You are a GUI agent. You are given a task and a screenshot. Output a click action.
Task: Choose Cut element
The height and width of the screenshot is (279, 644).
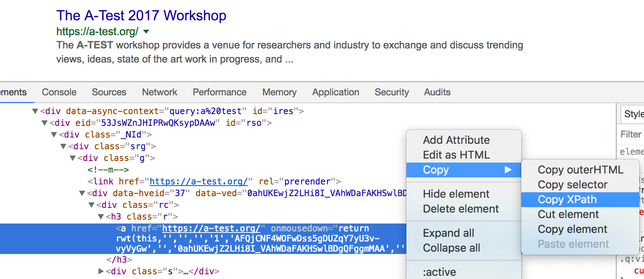click(x=568, y=214)
